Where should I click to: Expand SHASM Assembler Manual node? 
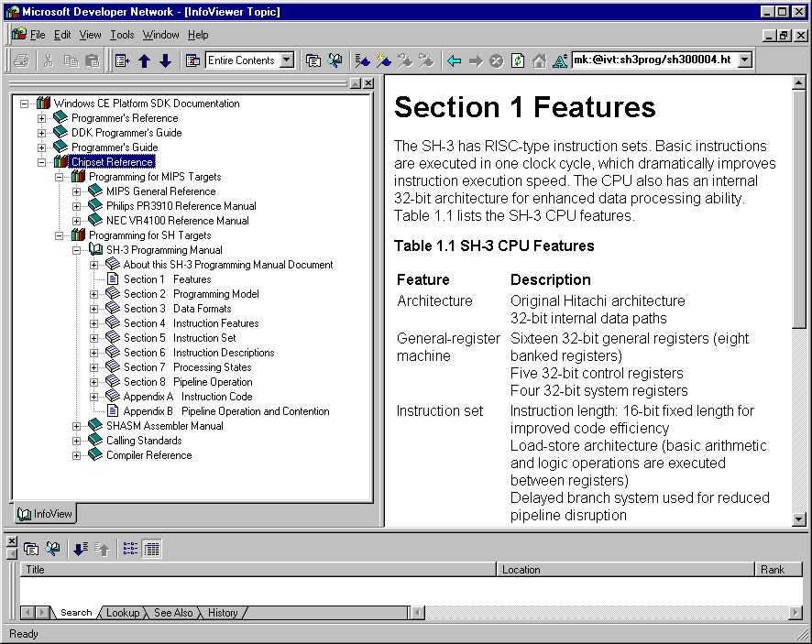[77, 426]
